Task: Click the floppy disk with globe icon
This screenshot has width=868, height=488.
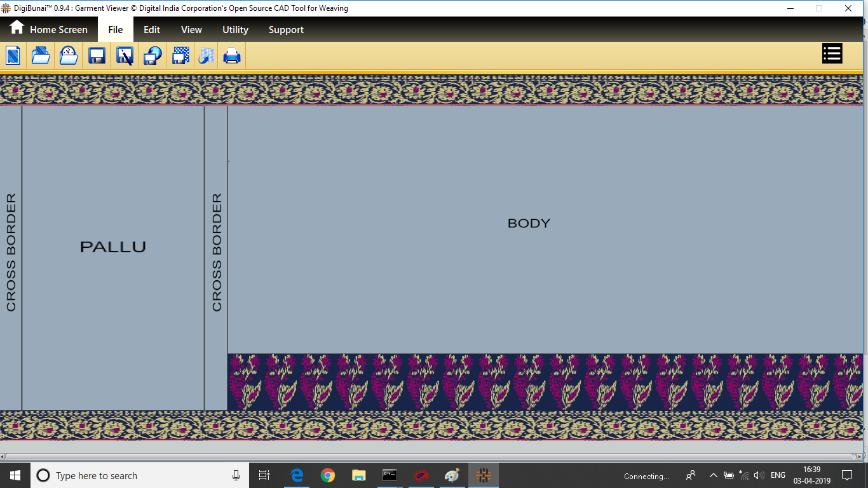Action: [x=153, y=56]
